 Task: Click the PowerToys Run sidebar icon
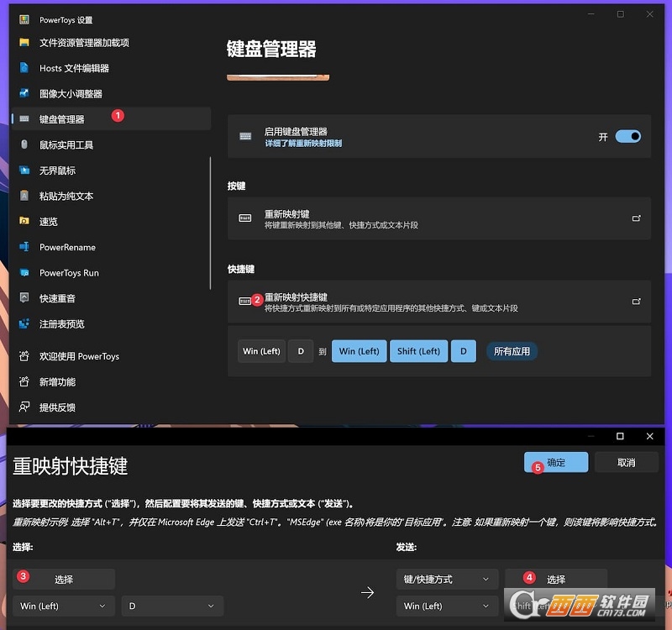pos(24,272)
